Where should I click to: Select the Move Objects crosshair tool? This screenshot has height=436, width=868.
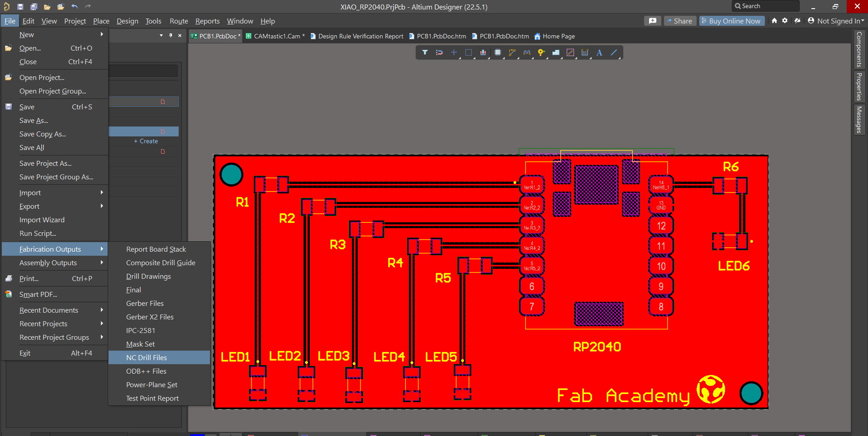pos(454,53)
